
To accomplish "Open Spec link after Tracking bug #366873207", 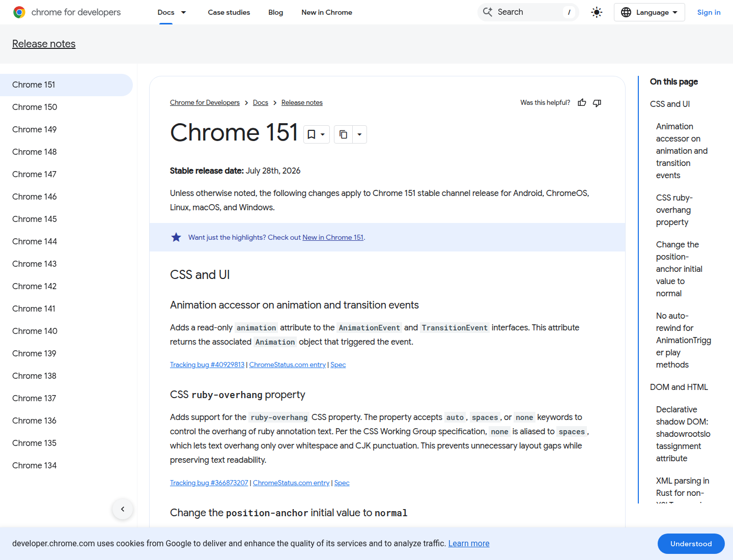I will (x=342, y=483).
